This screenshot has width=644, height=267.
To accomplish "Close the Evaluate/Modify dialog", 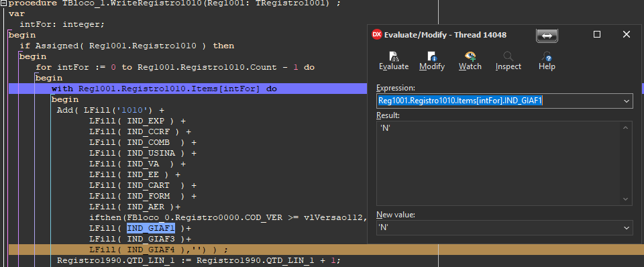I will [627, 34].
